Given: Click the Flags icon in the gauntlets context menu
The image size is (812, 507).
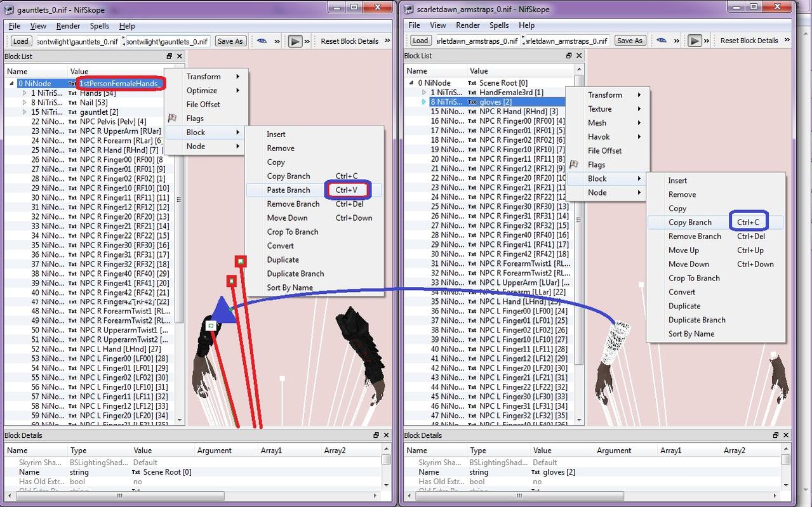Looking at the screenshot, I should pos(172,119).
